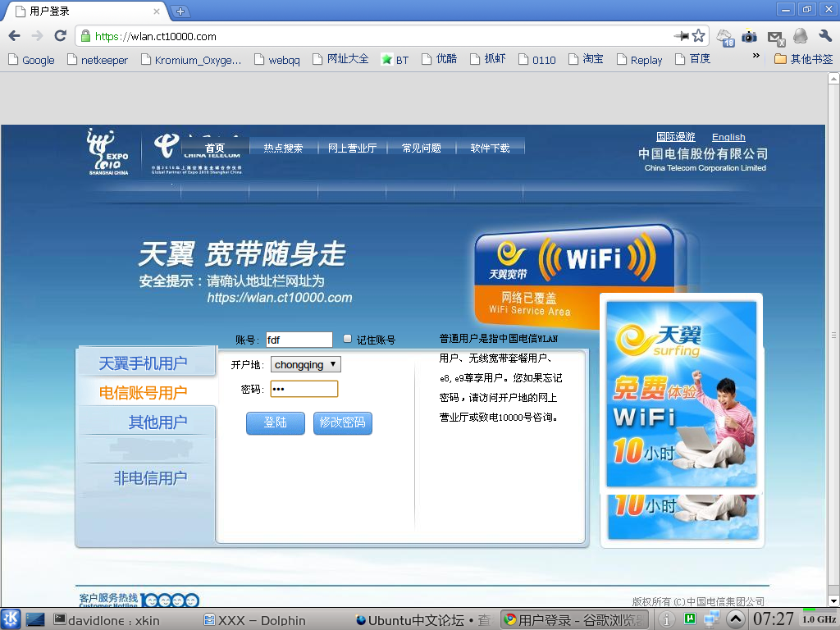Click the Expo 2010 Shanghai logo
The width and height of the screenshot is (840, 630).
tap(107, 152)
